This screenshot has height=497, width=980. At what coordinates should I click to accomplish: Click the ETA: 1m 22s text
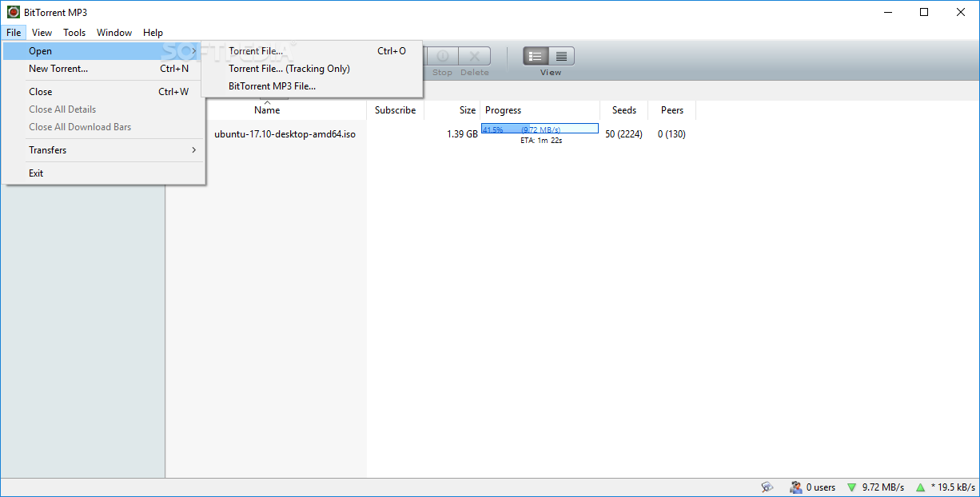tap(541, 141)
